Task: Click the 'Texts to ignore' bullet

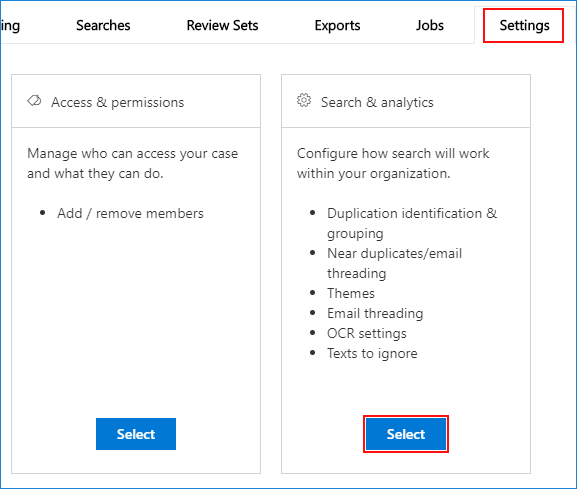Action: [372, 353]
